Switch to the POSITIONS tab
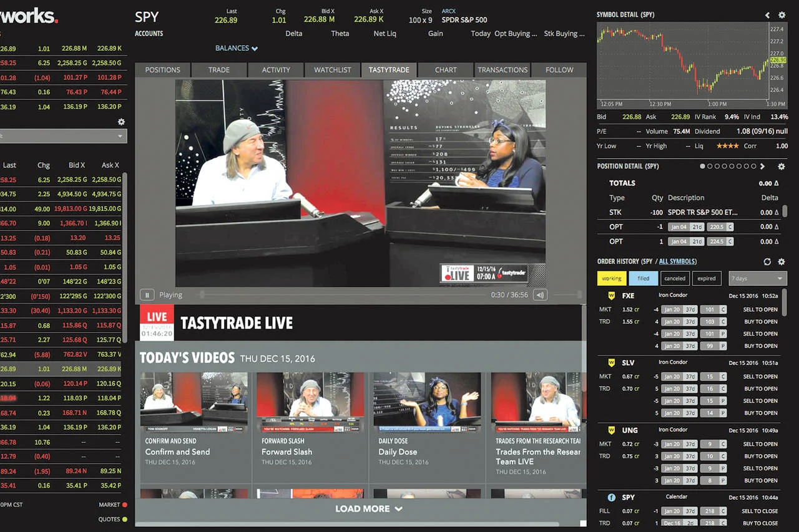This screenshot has height=532, width=799. tap(163, 70)
